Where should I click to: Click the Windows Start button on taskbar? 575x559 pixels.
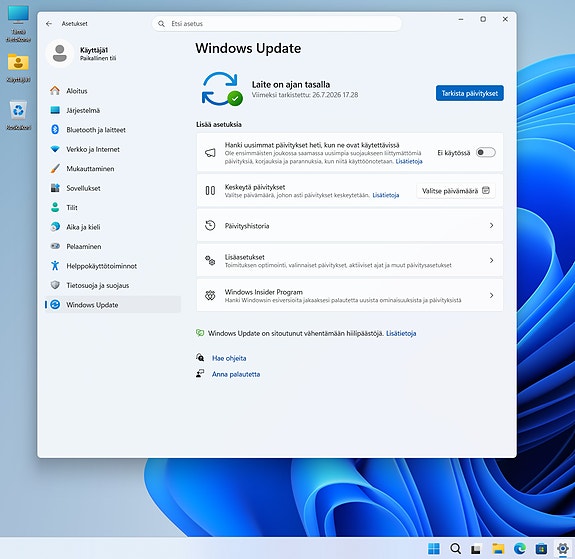(434, 549)
